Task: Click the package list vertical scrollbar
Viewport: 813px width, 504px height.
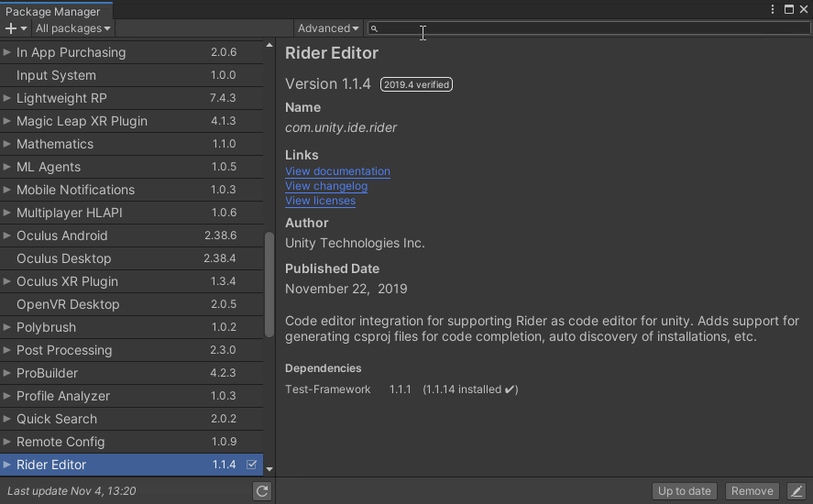Action: 269,284
